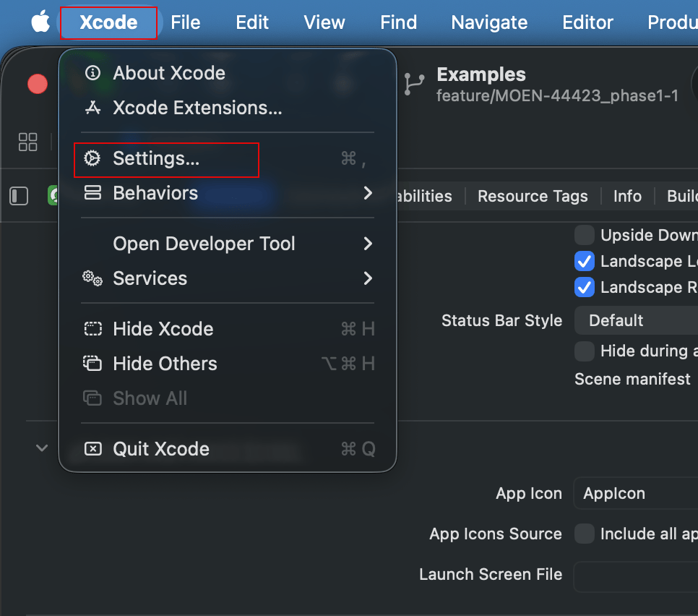Click the Quit Xcode x-box icon
The height and width of the screenshot is (616, 698).
92,448
